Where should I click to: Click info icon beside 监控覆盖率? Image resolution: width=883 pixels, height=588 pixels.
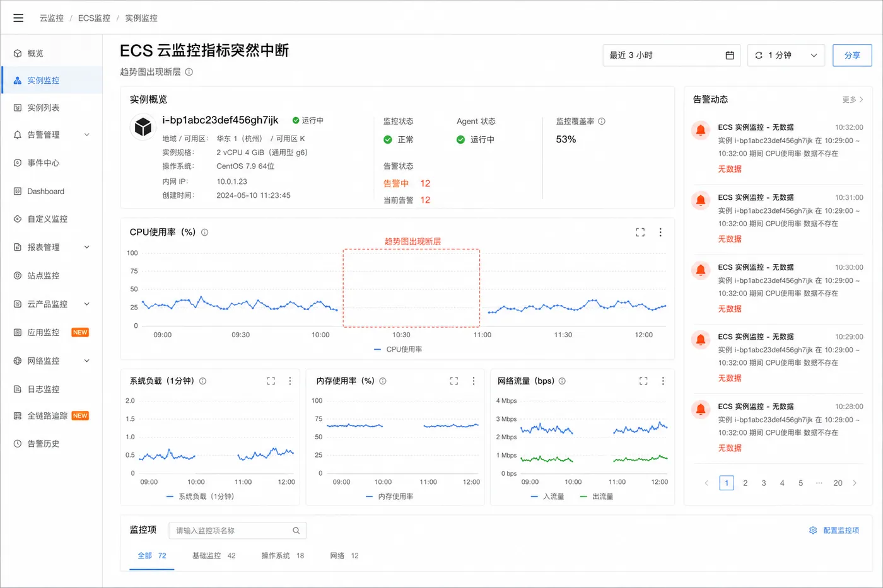pos(602,121)
